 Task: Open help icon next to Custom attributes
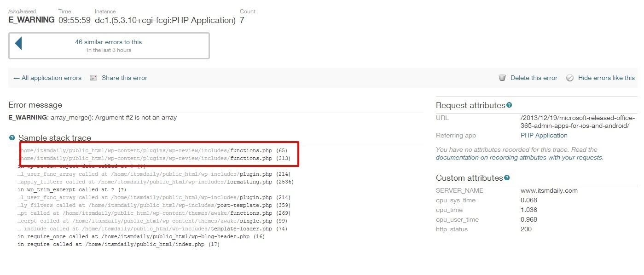[x=507, y=178]
